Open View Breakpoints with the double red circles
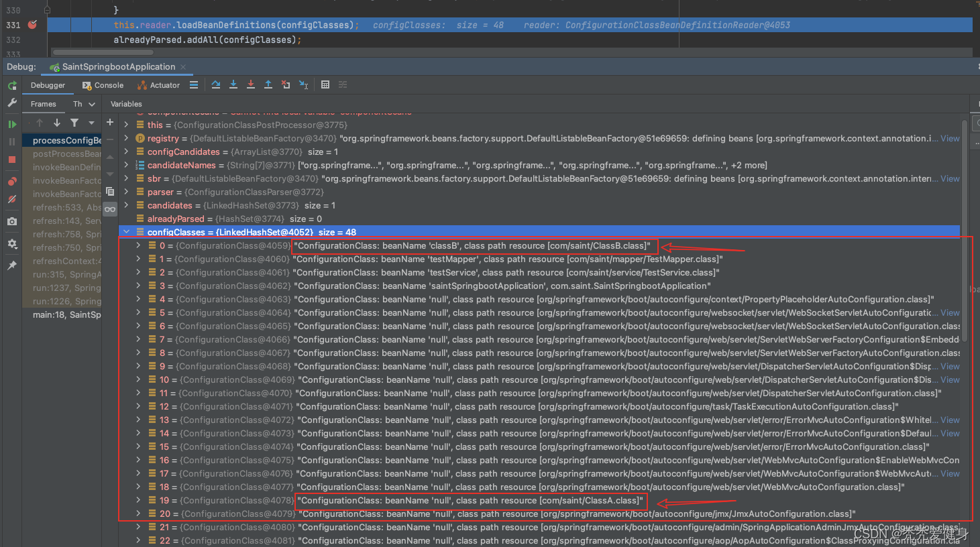Screen dimensions: 980x547 (x=12, y=182)
